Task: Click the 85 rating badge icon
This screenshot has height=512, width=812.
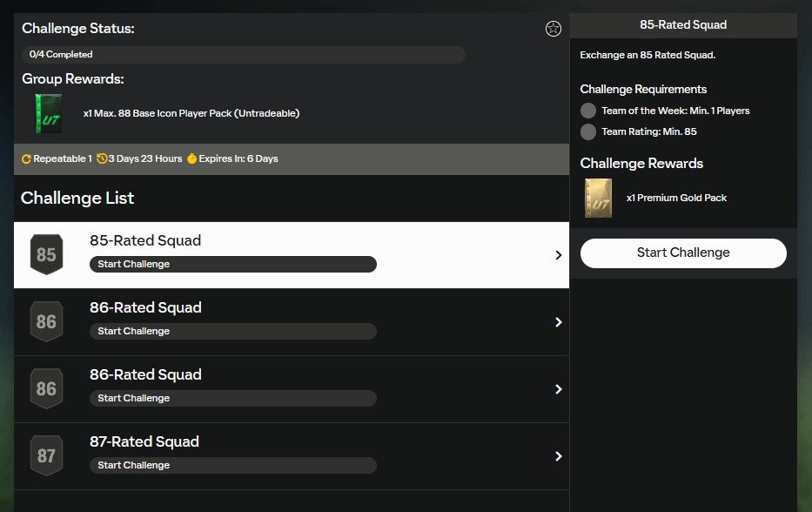Action: [x=46, y=254]
